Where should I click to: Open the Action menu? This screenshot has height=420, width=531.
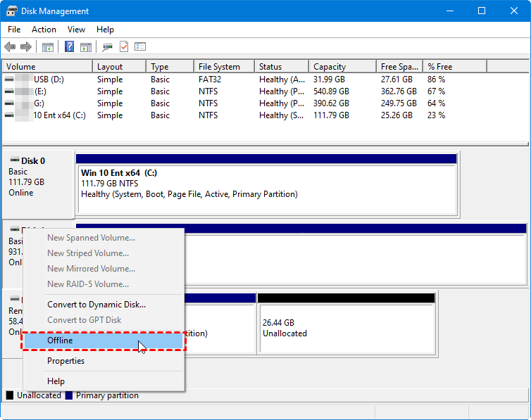pos(44,30)
